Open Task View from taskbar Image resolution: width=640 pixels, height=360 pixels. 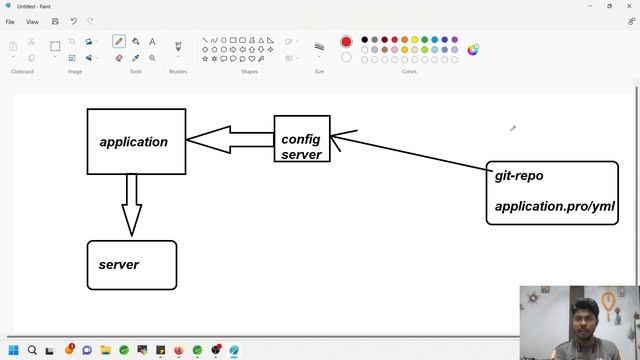[49, 350]
